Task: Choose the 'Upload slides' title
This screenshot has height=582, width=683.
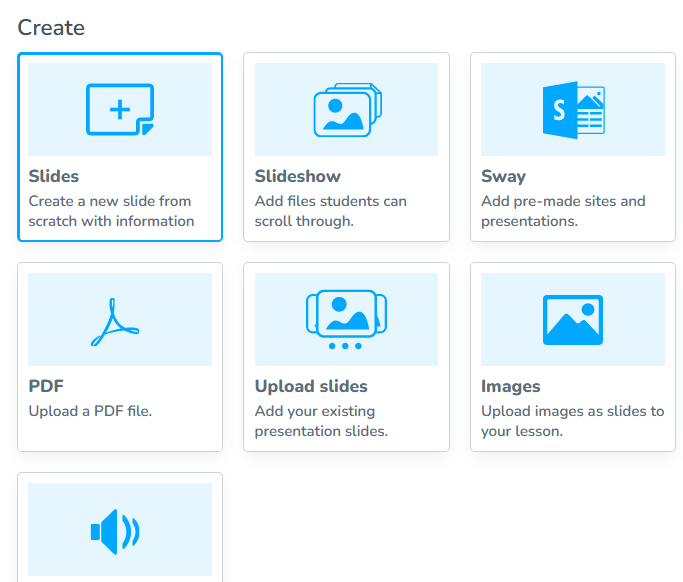Action: click(311, 386)
